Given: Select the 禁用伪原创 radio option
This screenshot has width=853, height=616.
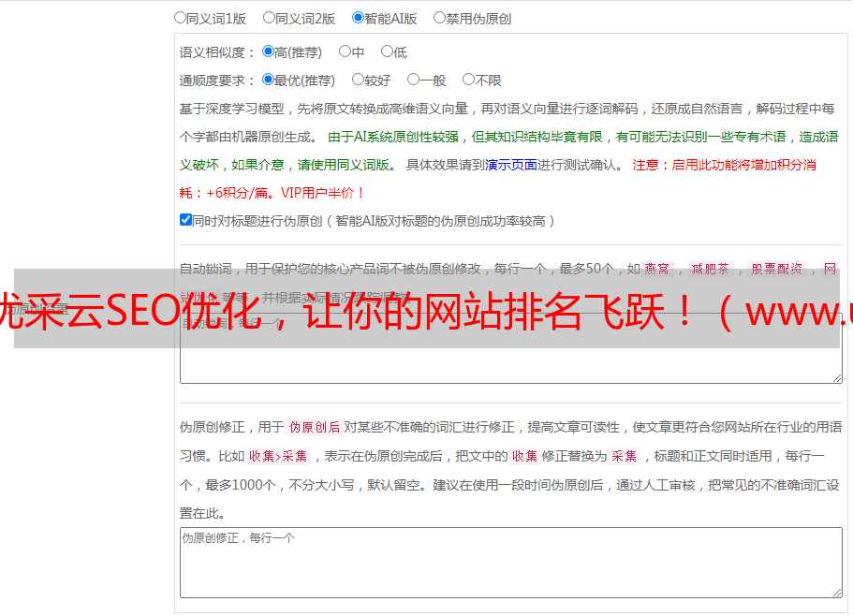Looking at the screenshot, I should 439,18.
